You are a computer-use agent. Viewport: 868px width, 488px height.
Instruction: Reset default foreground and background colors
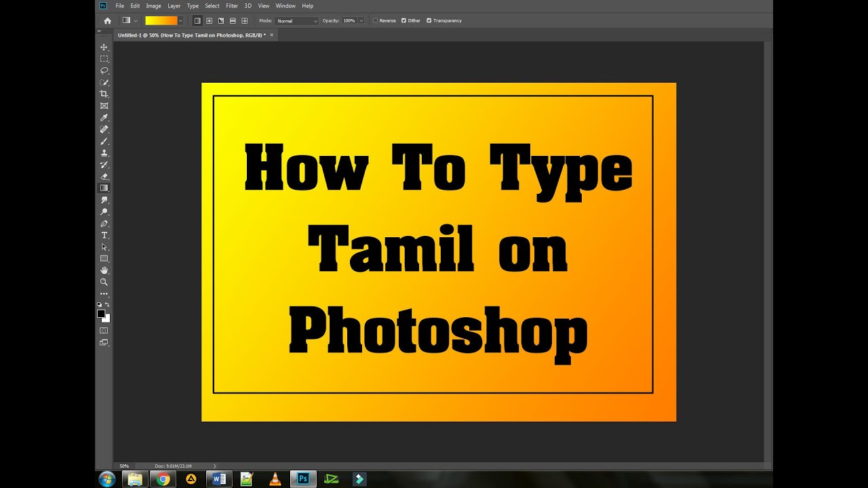click(100, 305)
